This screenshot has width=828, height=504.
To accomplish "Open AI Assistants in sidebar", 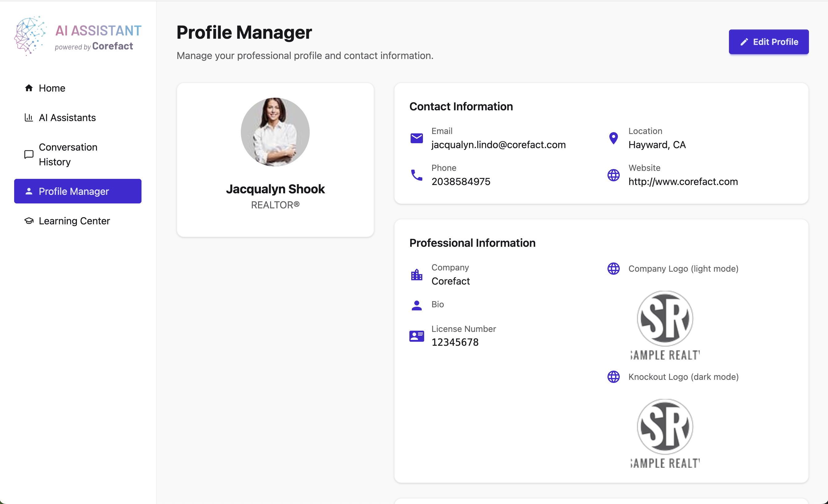I will pos(67,117).
